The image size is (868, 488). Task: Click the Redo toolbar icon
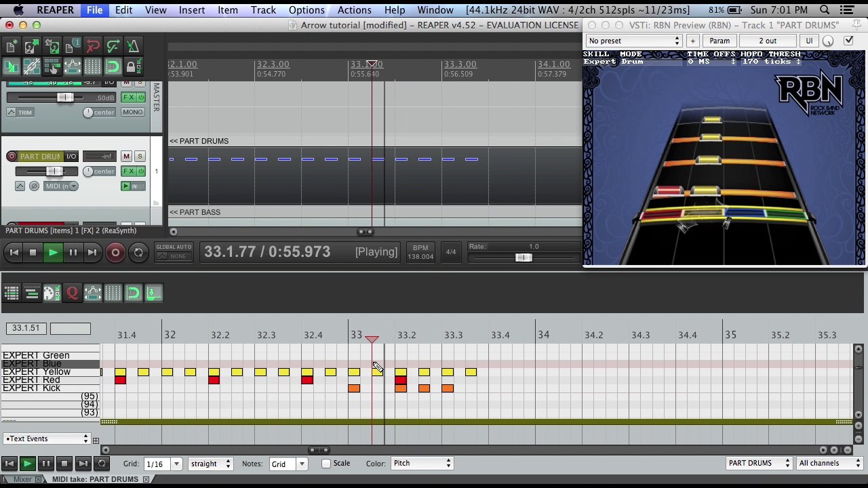113,46
